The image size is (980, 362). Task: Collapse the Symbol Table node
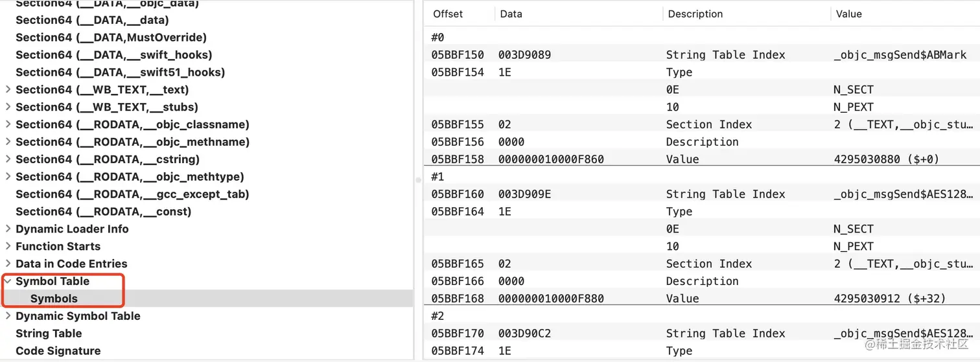click(x=8, y=281)
